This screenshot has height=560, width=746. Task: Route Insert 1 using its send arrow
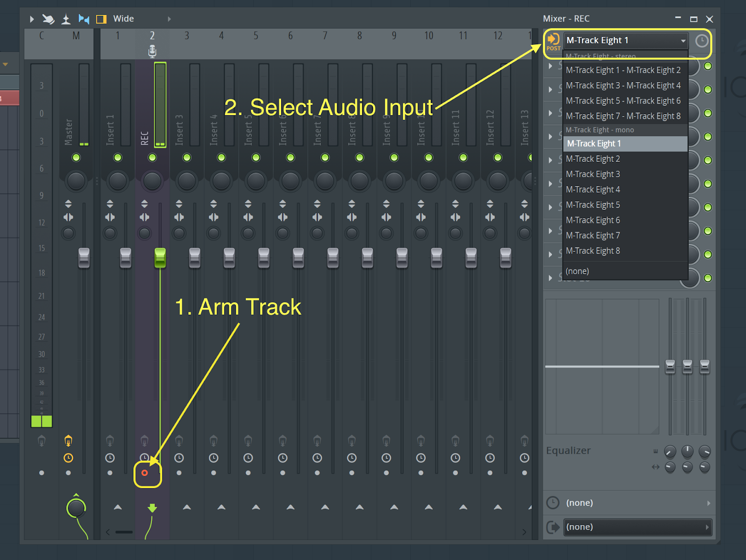pyautogui.click(x=117, y=507)
